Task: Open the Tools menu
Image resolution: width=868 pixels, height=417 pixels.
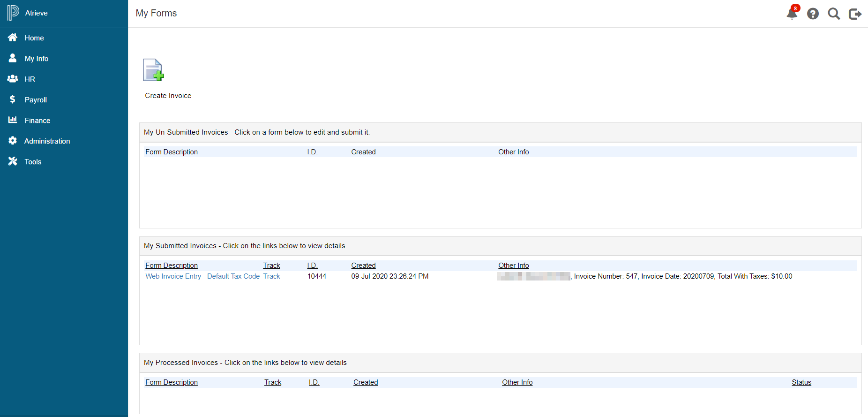Action: [x=33, y=162]
